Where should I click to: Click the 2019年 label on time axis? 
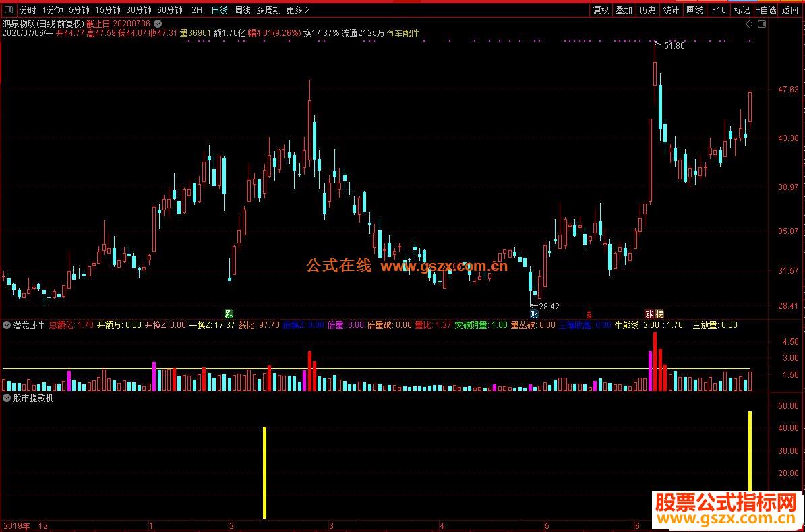point(16,526)
